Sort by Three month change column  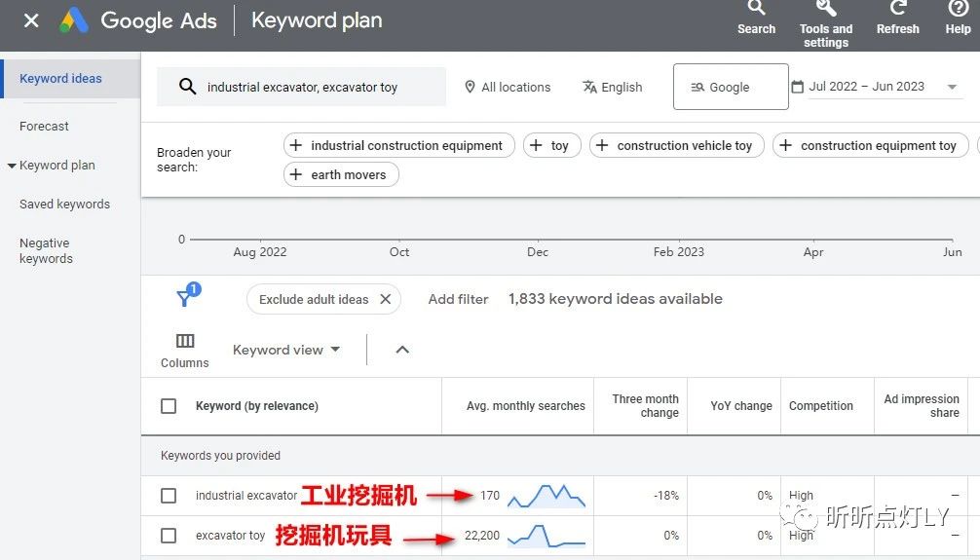pos(645,406)
